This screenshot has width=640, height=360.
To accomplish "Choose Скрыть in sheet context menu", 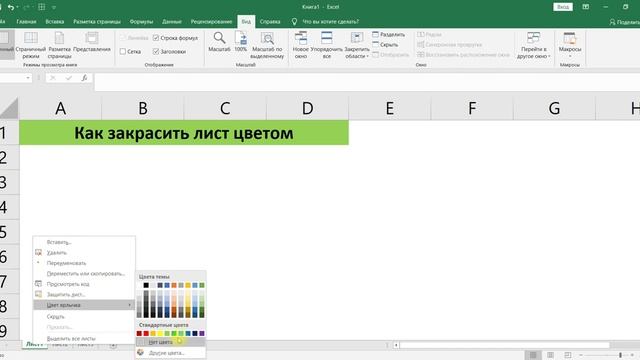I will (x=84, y=317).
